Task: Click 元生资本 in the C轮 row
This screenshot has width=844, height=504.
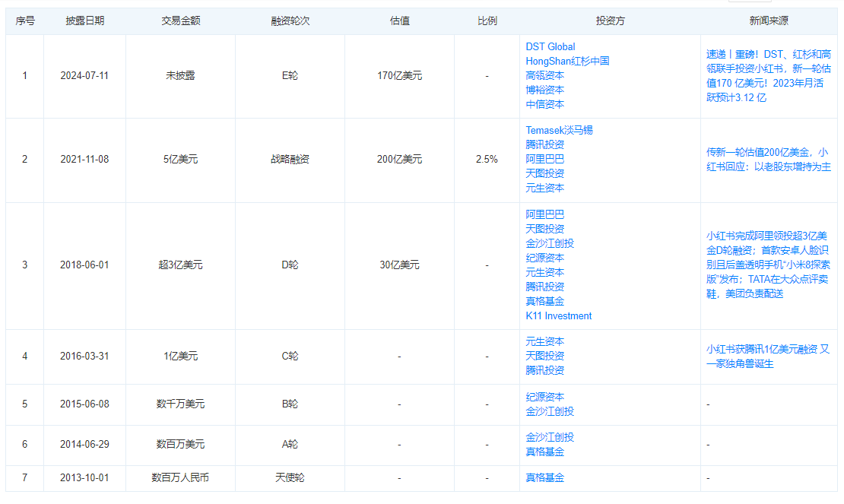Action: 544,342
